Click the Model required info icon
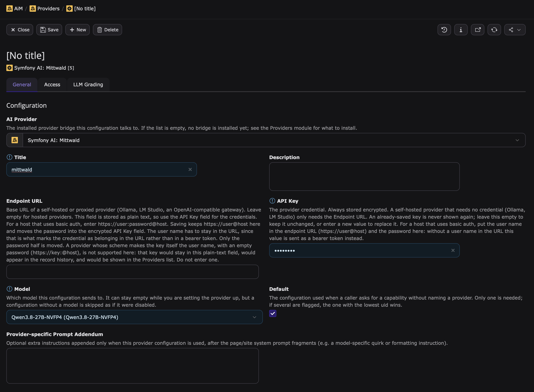Screen dimensions: 534x392 [x=10, y=289]
